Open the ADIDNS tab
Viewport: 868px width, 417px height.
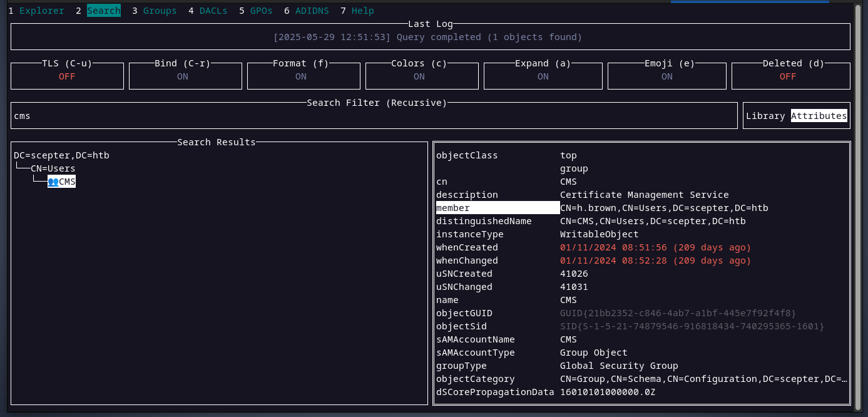pos(312,11)
